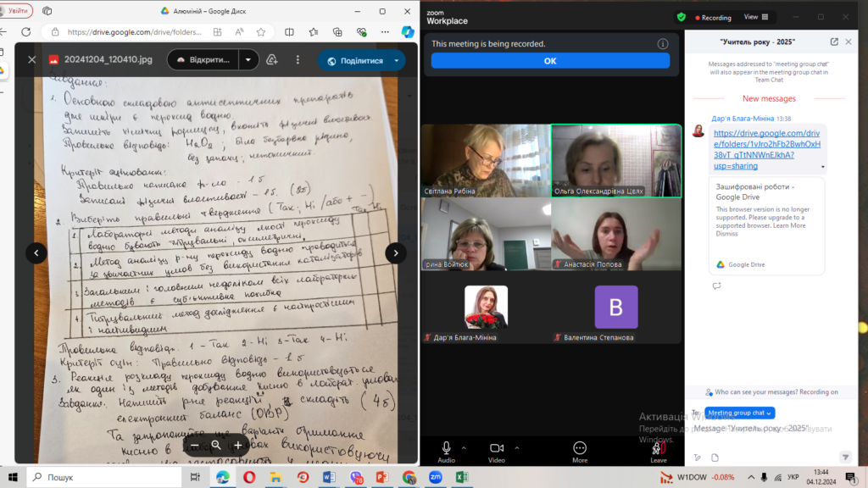Click the chat message input field
The height and width of the screenshot is (488, 868).
(763, 430)
